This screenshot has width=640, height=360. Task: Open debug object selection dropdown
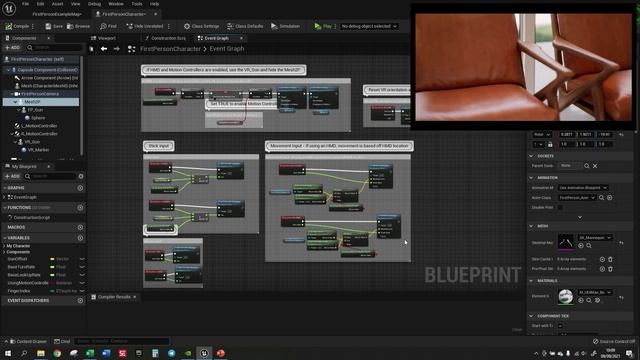369,26
